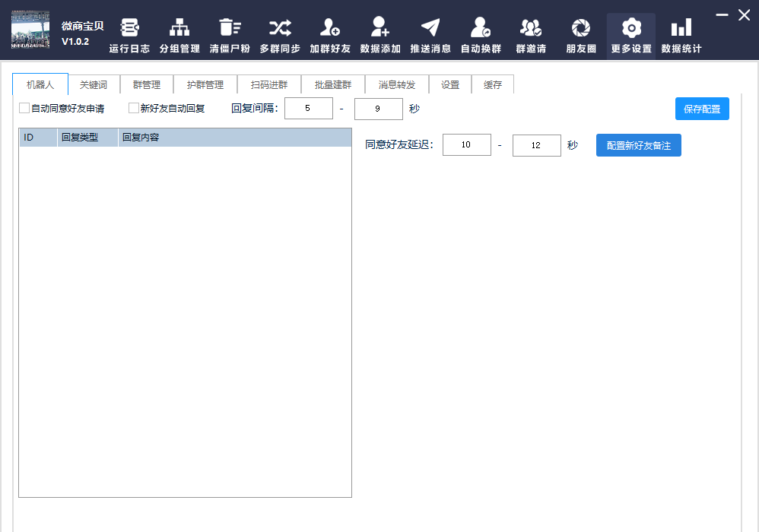Open the 消息转发 tab
The image size is (759, 532).
coord(397,85)
